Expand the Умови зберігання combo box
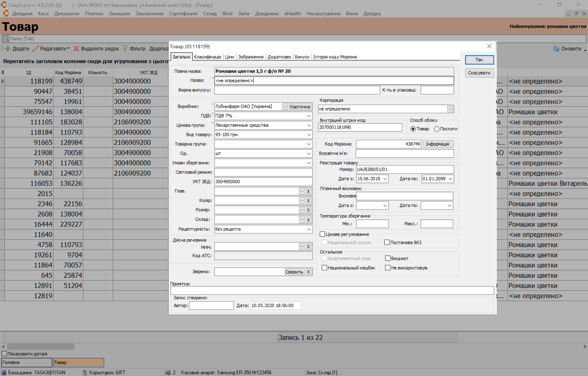This screenshot has height=376, width=588. point(309,163)
